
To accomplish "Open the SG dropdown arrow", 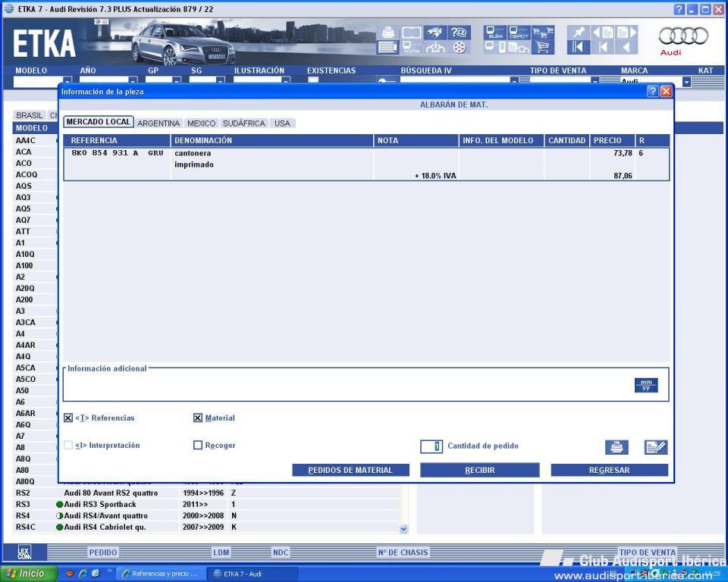I will click(221, 80).
